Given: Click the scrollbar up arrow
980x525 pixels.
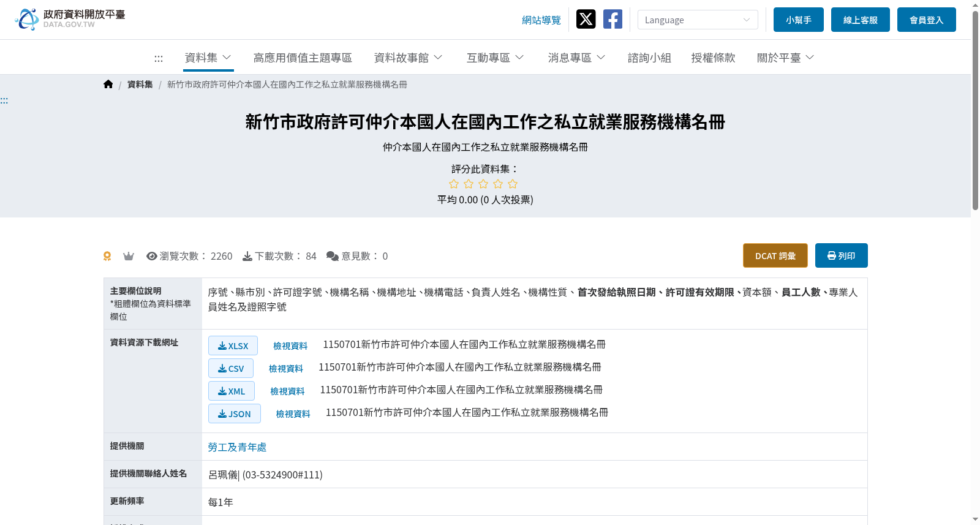Looking at the screenshot, I should [975, 5].
